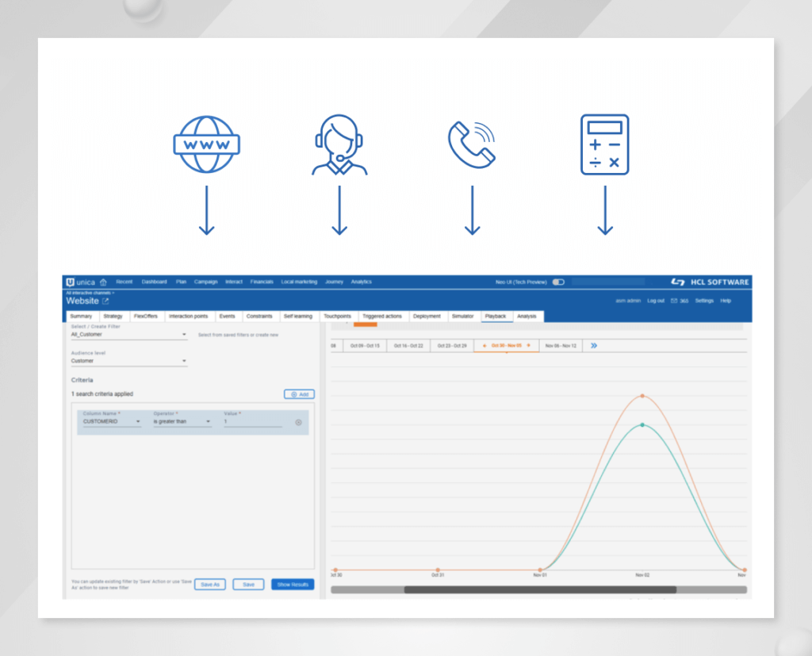Remove the CUSTOMERID criteria row

(298, 422)
